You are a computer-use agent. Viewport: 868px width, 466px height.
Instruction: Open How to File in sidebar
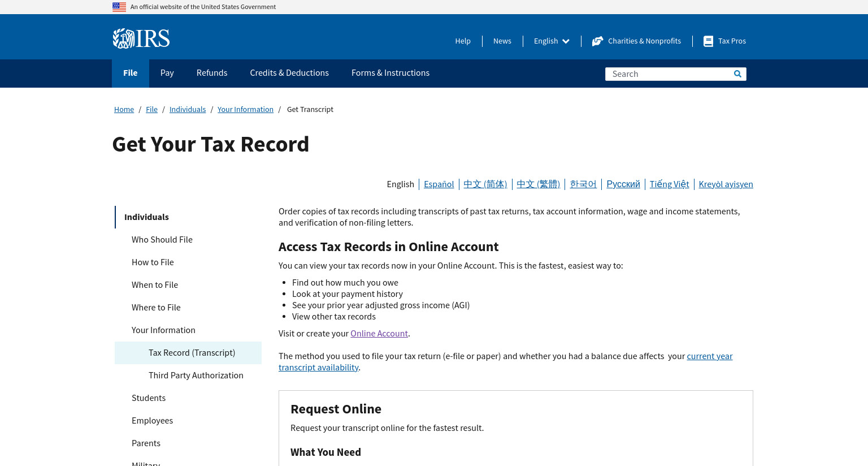click(153, 262)
